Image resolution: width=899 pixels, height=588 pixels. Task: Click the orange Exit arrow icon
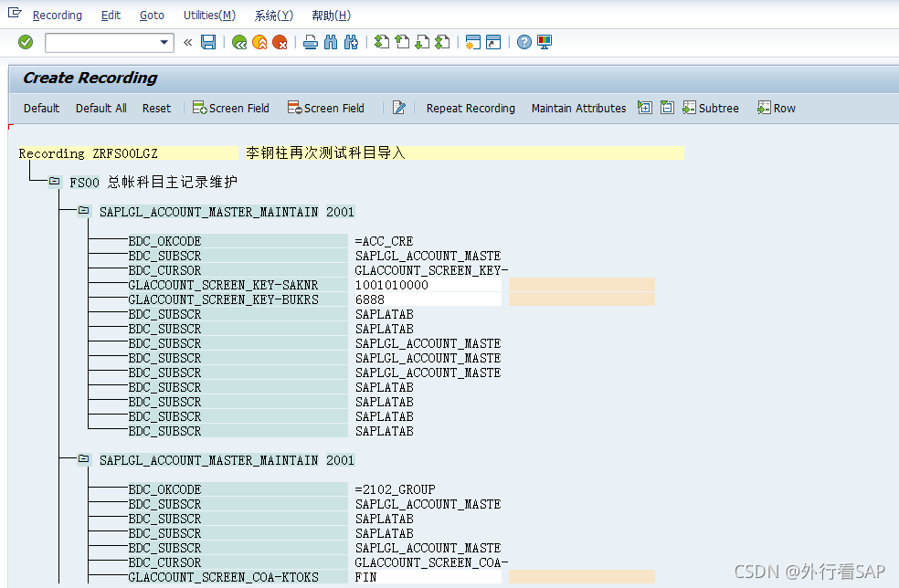pyautogui.click(x=259, y=42)
